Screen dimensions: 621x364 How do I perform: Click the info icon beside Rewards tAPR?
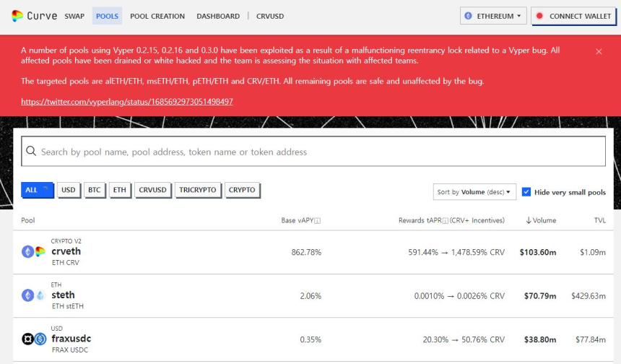tap(446, 220)
